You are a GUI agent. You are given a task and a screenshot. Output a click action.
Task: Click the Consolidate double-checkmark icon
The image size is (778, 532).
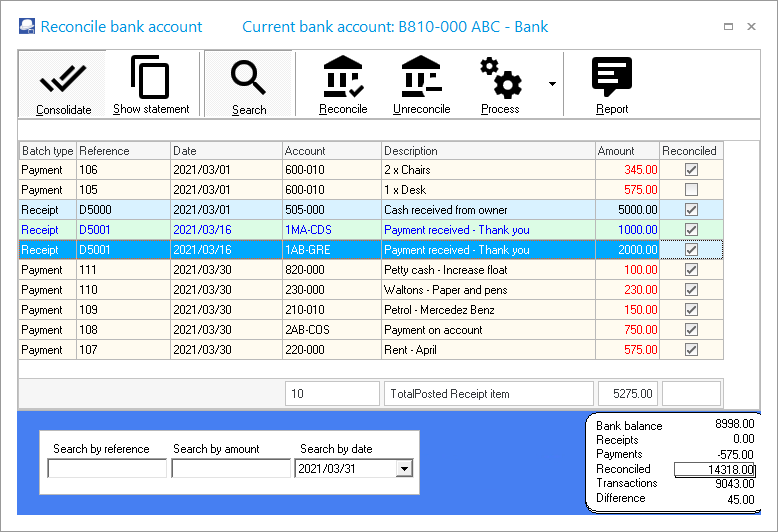pyautogui.click(x=63, y=77)
